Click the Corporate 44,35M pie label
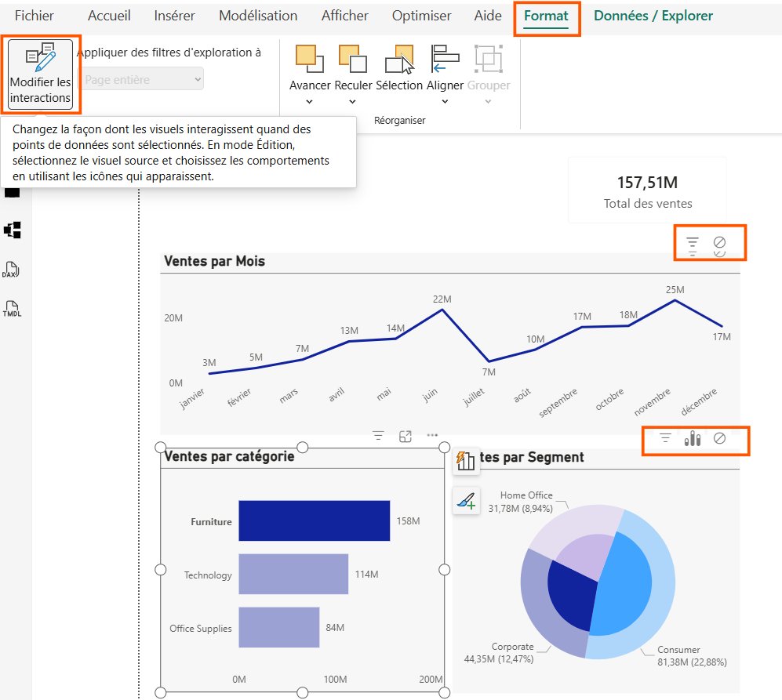This screenshot has height=700, width=782. click(499, 653)
